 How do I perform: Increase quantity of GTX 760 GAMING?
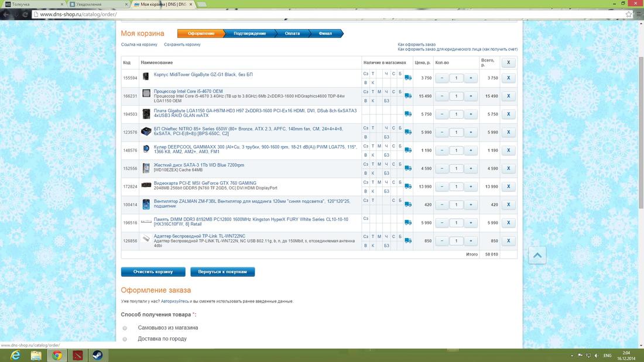click(x=471, y=187)
